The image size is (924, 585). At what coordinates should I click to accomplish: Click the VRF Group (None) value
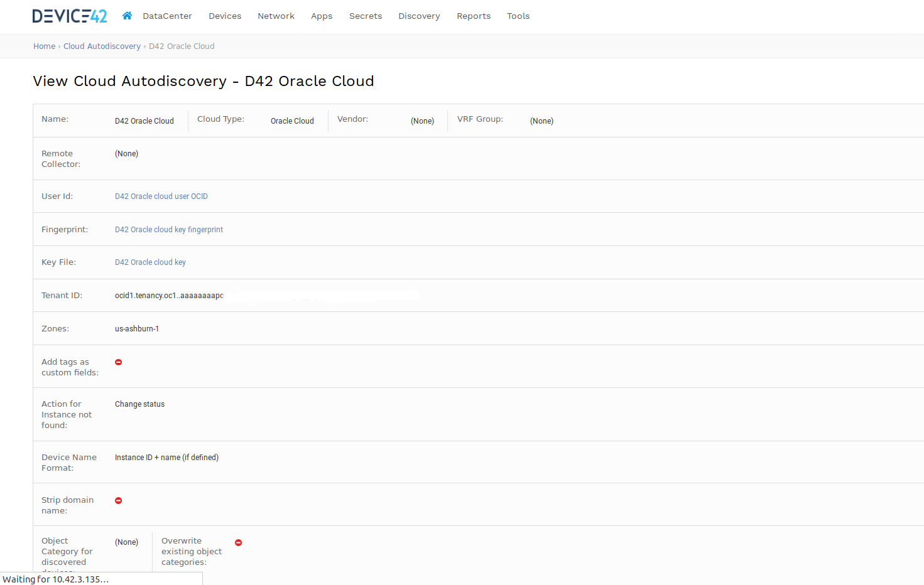541,121
